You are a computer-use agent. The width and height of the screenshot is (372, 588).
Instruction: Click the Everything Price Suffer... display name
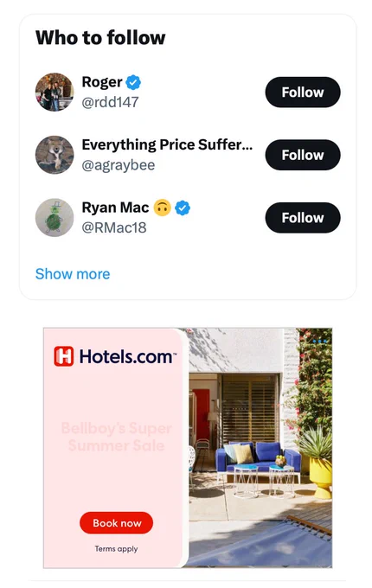tap(167, 144)
